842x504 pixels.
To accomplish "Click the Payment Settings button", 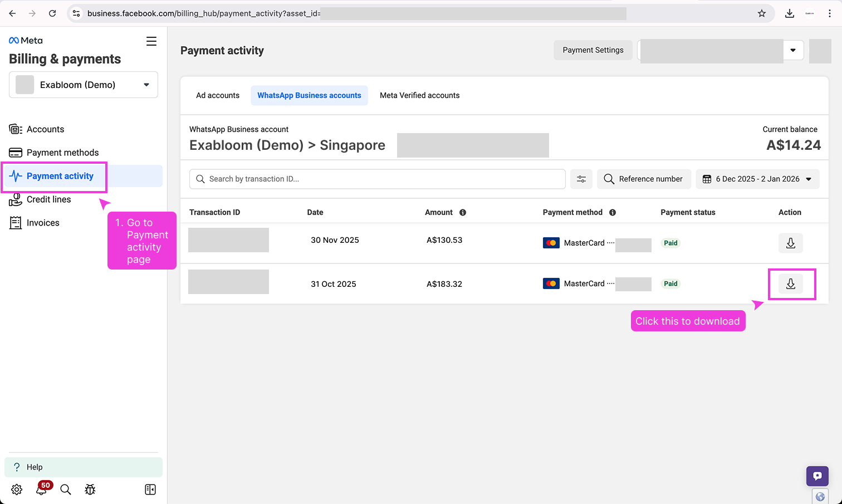I will pyautogui.click(x=593, y=50).
